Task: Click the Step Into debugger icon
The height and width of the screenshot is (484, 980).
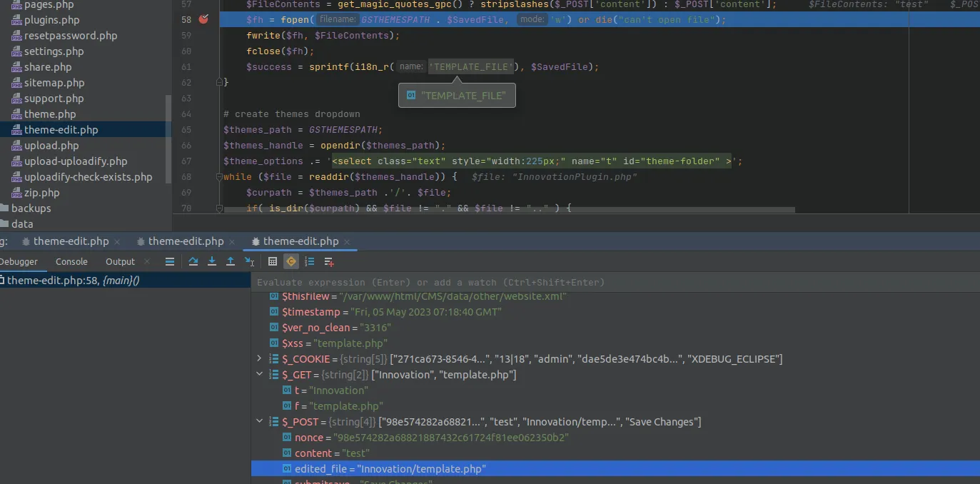Action: (x=212, y=261)
